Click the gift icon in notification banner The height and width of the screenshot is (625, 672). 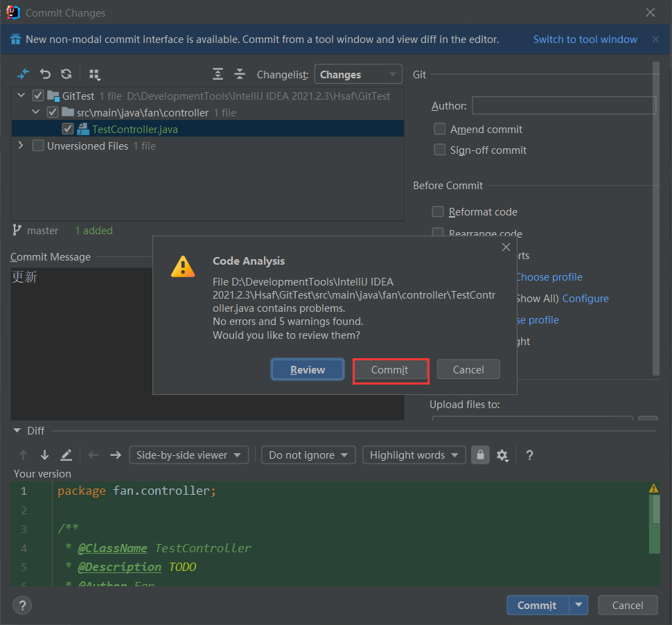coord(16,39)
